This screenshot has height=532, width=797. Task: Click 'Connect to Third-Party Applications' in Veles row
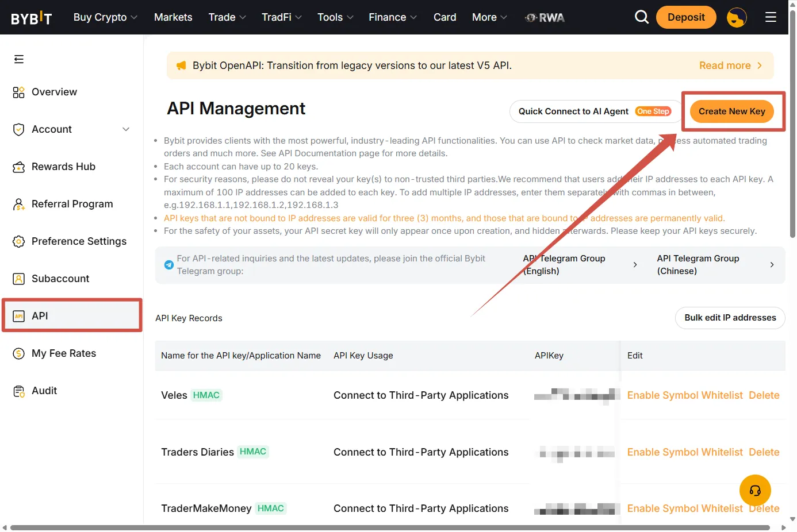(421, 395)
